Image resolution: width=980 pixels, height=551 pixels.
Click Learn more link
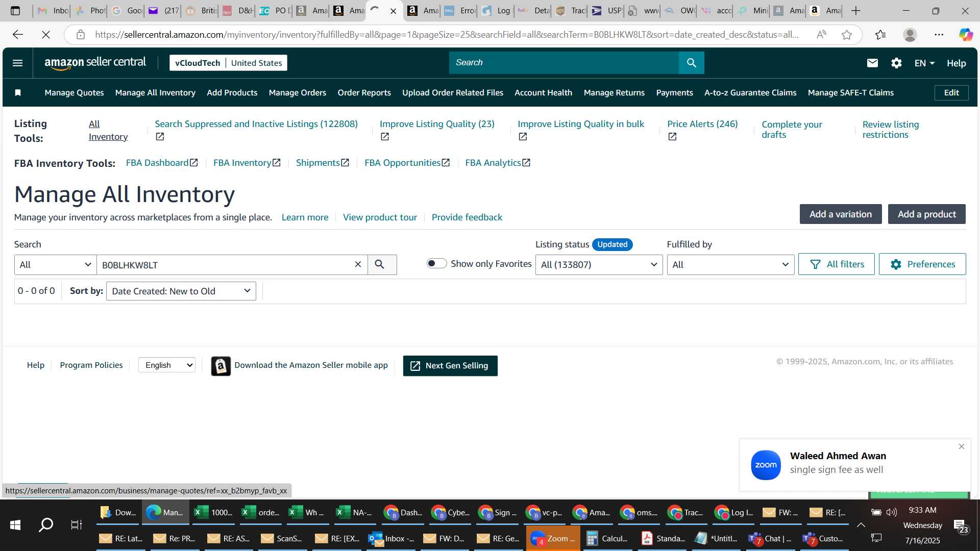tap(305, 217)
